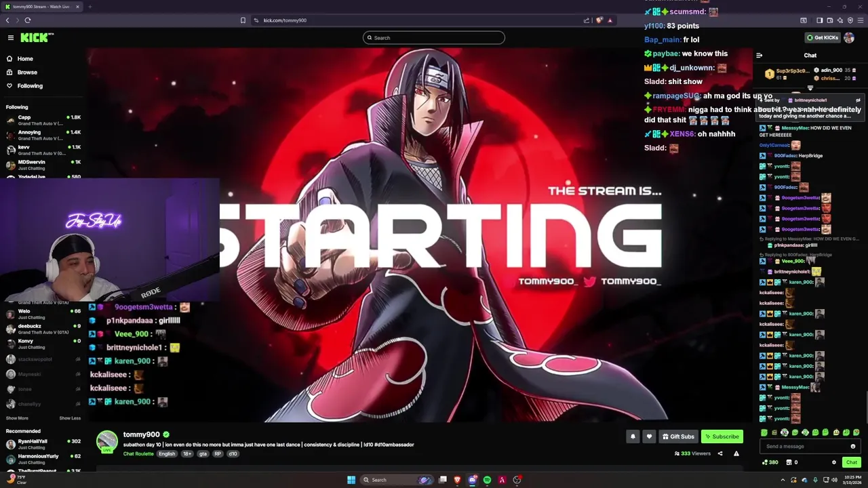Open chat settings gear icon
868x488 pixels.
834,462
